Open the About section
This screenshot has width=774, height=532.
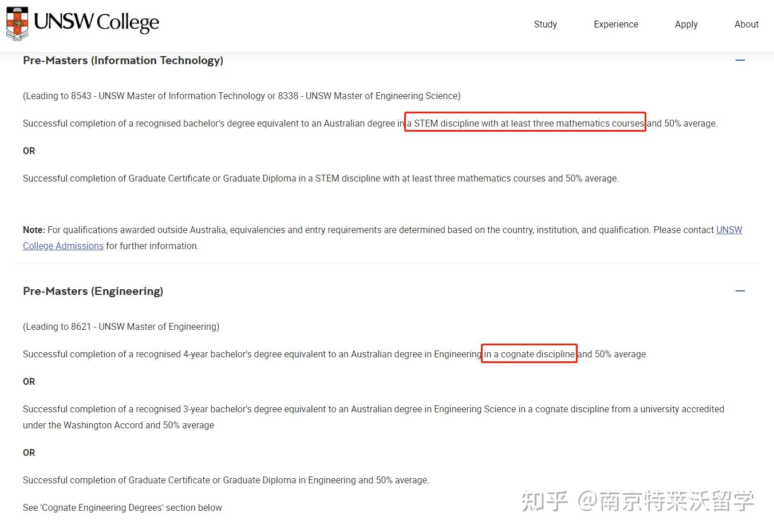pos(746,24)
